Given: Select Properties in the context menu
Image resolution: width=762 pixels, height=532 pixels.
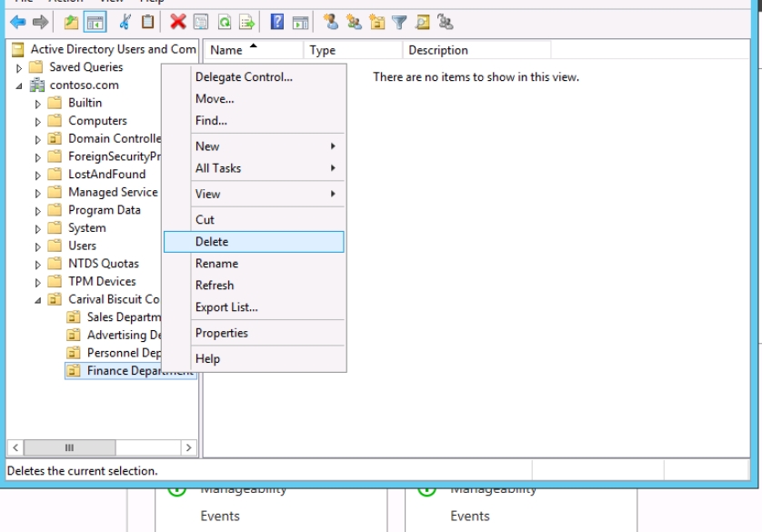Looking at the screenshot, I should (222, 333).
